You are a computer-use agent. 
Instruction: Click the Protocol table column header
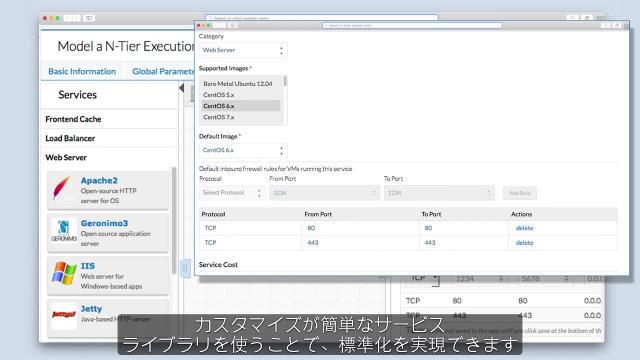pos(213,214)
